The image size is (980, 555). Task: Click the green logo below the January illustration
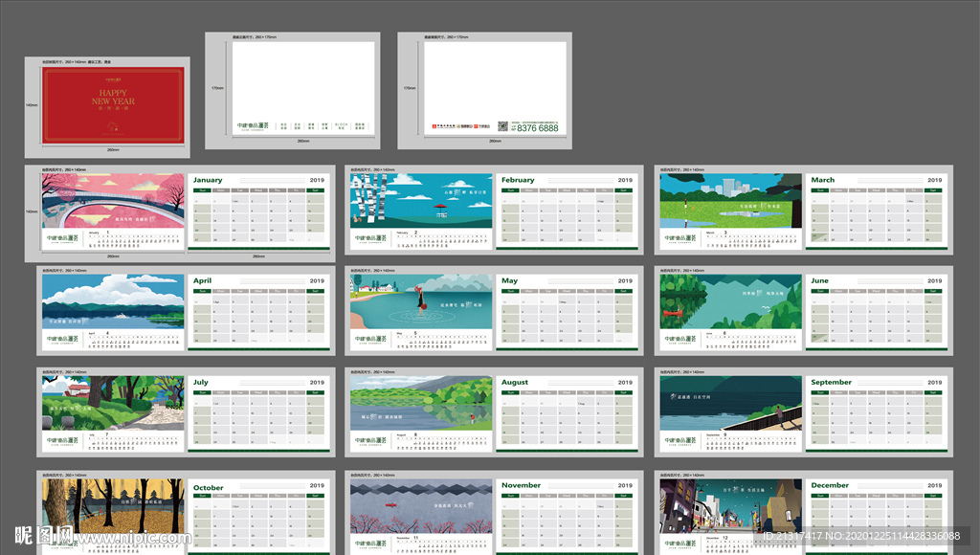pyautogui.click(x=62, y=238)
